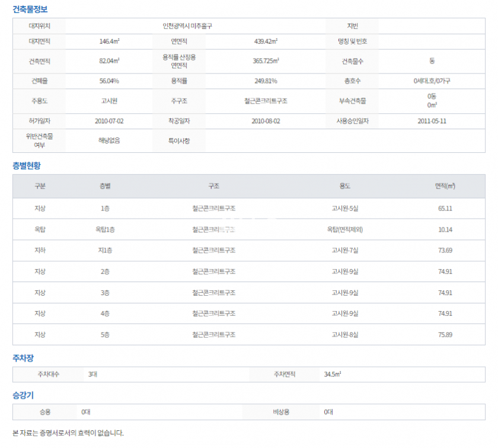Select the 1층 floor row cell
This screenshot has height=448, width=498.
click(105, 209)
